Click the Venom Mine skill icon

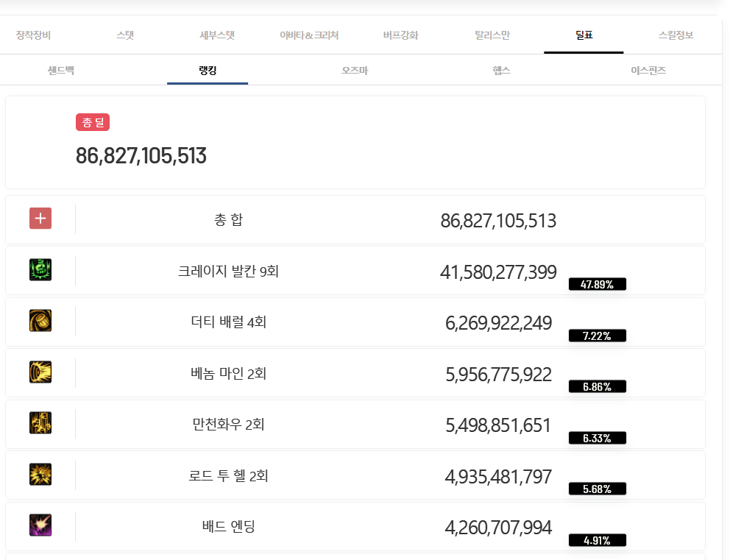40,372
